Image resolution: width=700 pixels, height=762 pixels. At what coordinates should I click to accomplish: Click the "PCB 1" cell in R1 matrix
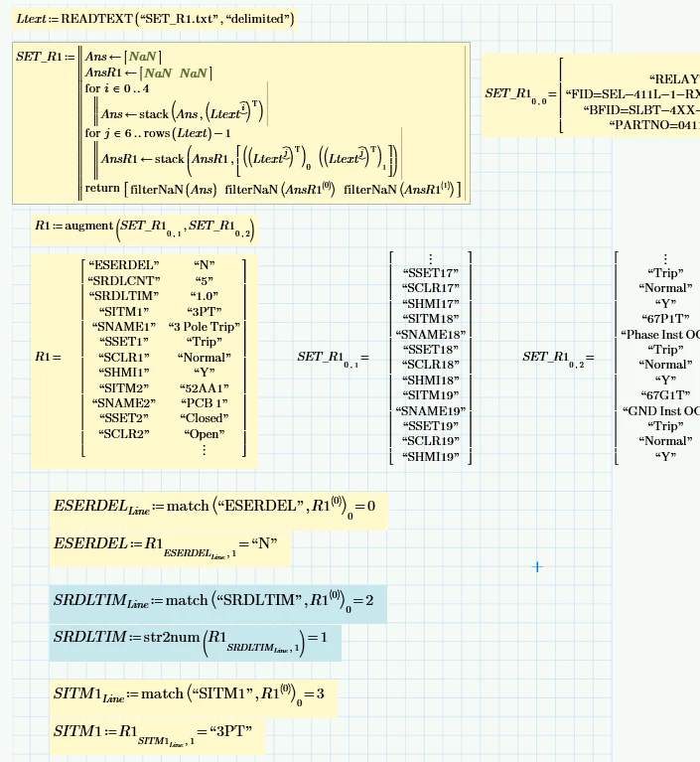(x=204, y=403)
